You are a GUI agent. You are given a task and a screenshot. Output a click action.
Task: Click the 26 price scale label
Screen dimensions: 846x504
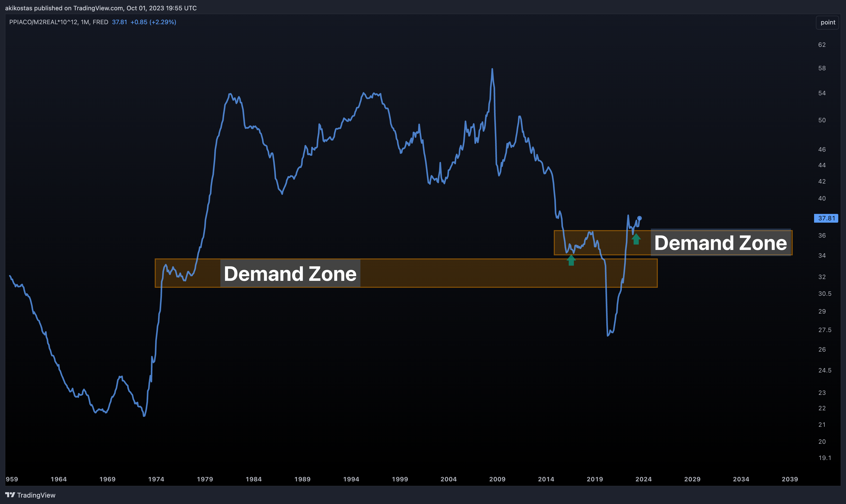822,350
